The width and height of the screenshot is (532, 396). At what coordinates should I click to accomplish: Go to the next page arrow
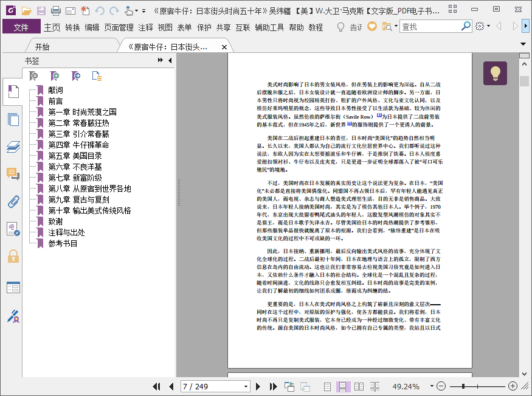258,386
